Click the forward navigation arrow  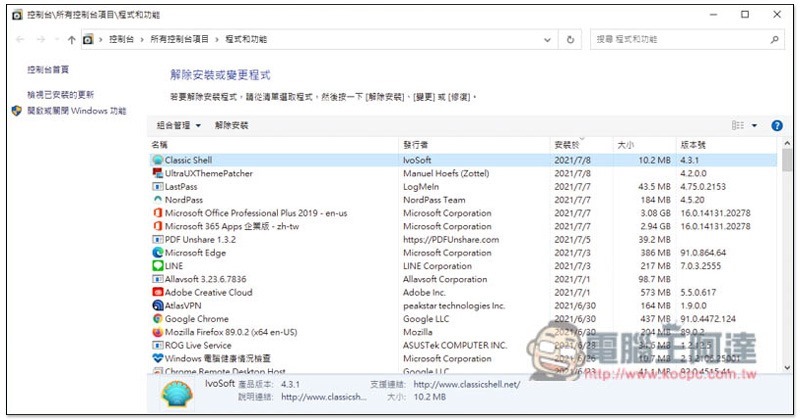41,40
